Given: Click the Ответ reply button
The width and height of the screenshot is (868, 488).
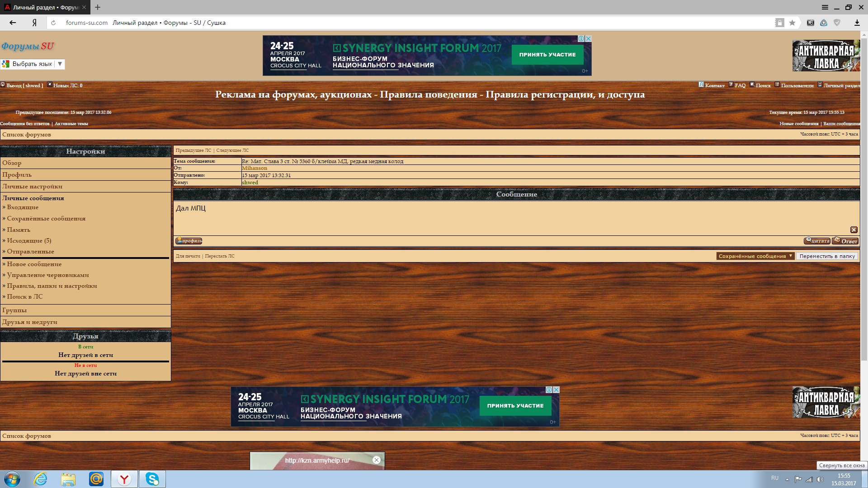Looking at the screenshot, I should [845, 241].
